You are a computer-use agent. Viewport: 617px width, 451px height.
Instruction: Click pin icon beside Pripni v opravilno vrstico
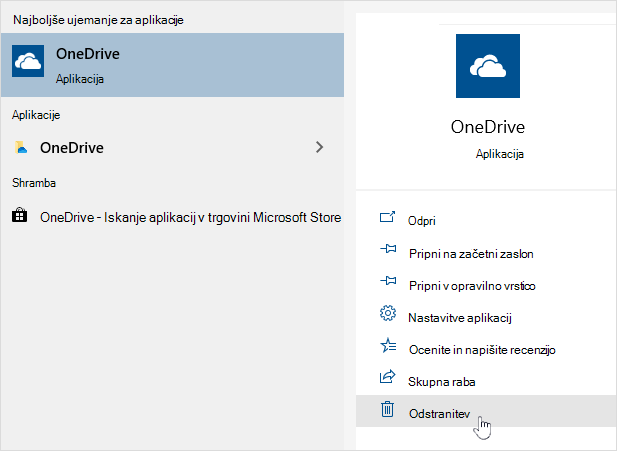[x=388, y=281]
